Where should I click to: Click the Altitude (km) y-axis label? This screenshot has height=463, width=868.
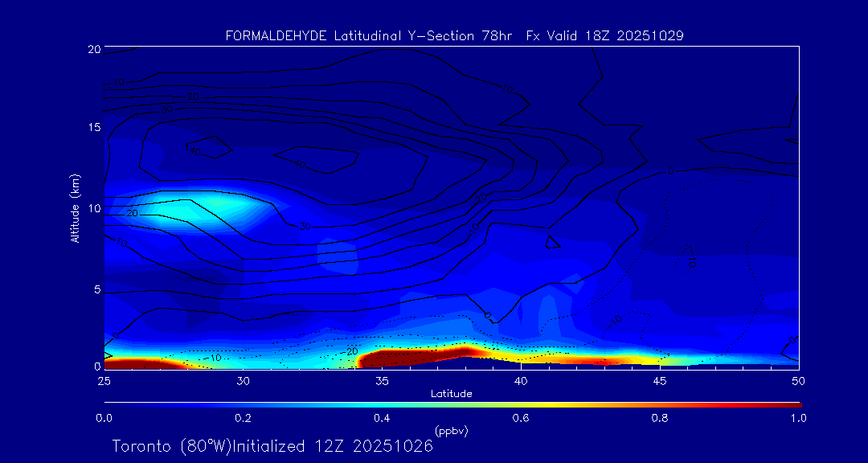[75, 208]
